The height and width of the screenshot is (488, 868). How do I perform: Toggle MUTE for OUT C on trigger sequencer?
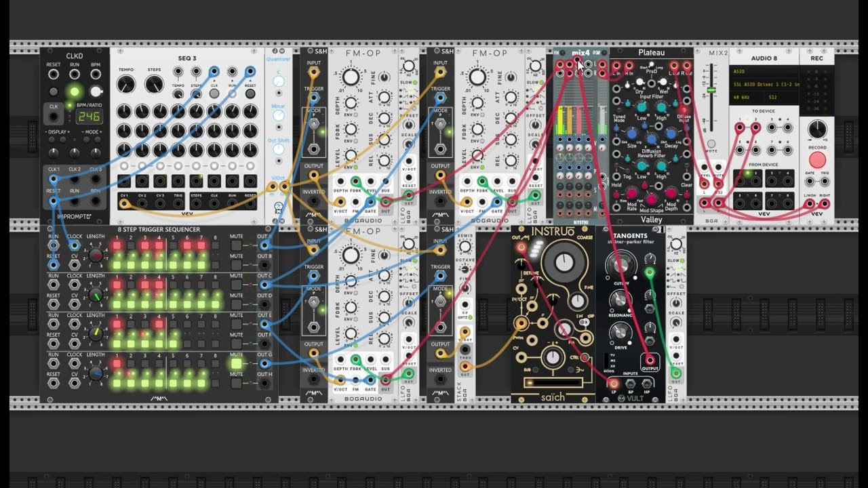point(237,285)
